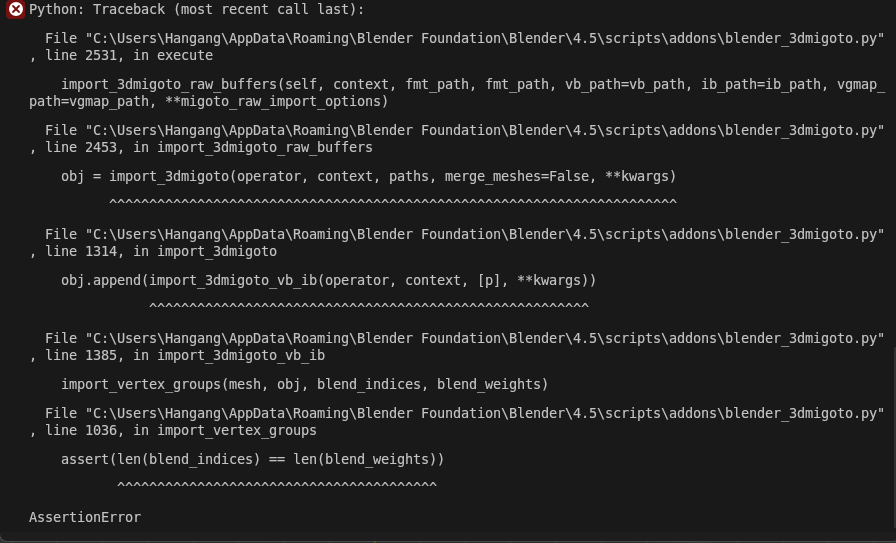Click the 'obj = import_3dmigoto(operator' code line

coord(368,176)
